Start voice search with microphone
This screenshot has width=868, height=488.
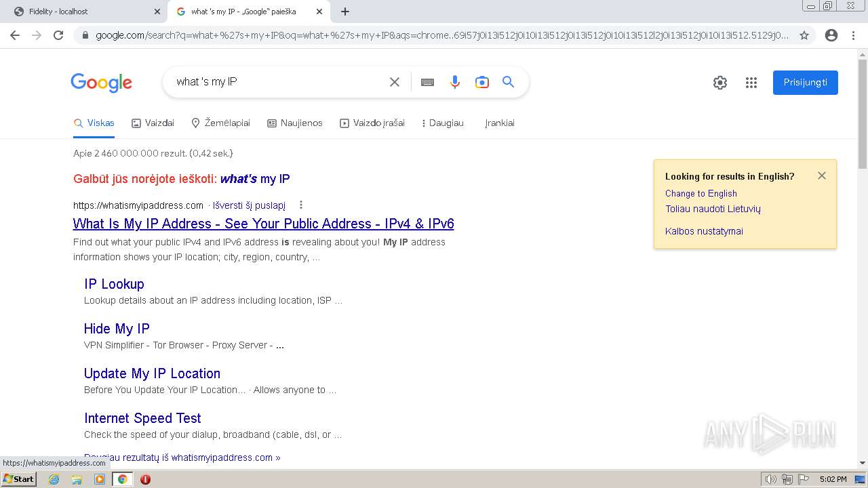(x=455, y=82)
